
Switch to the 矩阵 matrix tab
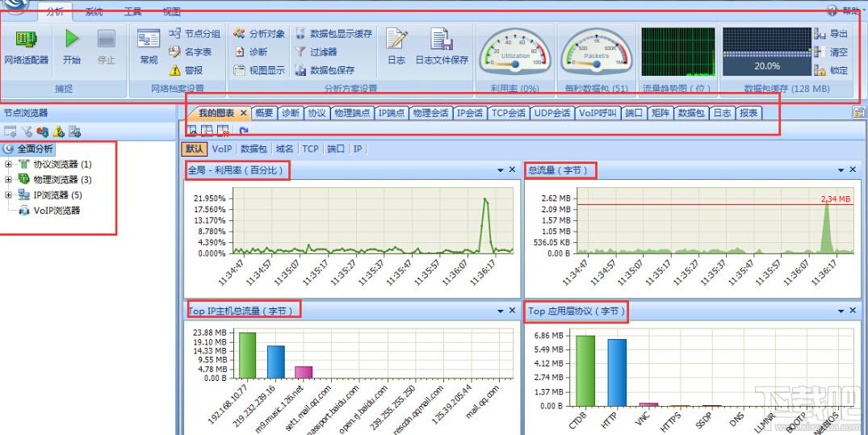[660, 113]
